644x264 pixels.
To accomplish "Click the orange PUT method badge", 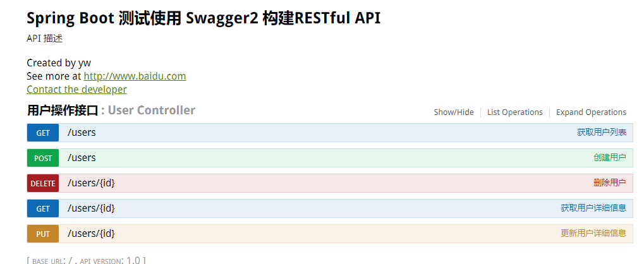I will (43, 234).
